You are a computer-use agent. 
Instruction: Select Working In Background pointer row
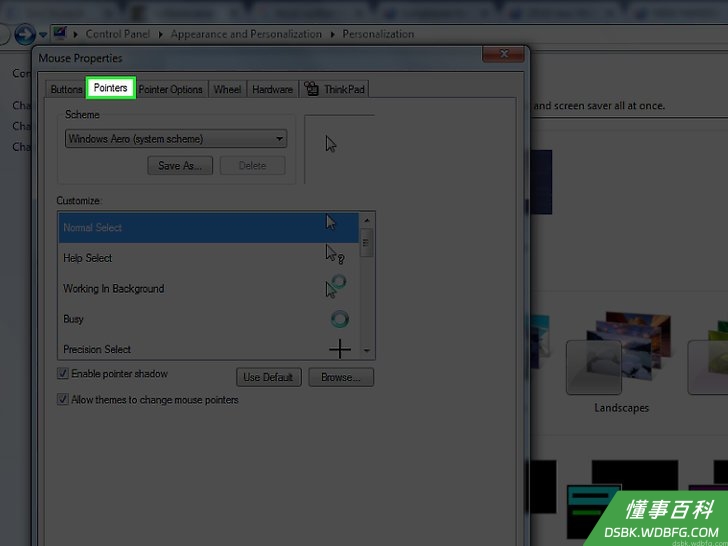208,288
